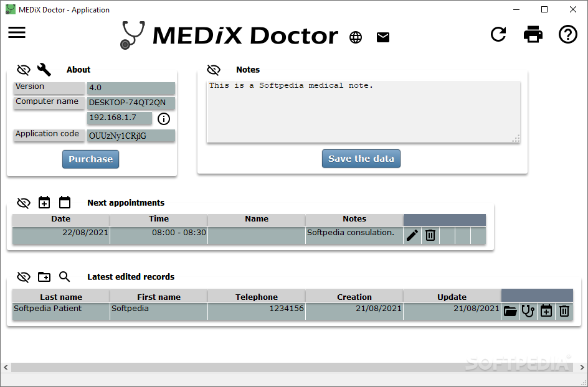The width and height of the screenshot is (588, 387).
Task: Click the Time column header
Action: (159, 219)
